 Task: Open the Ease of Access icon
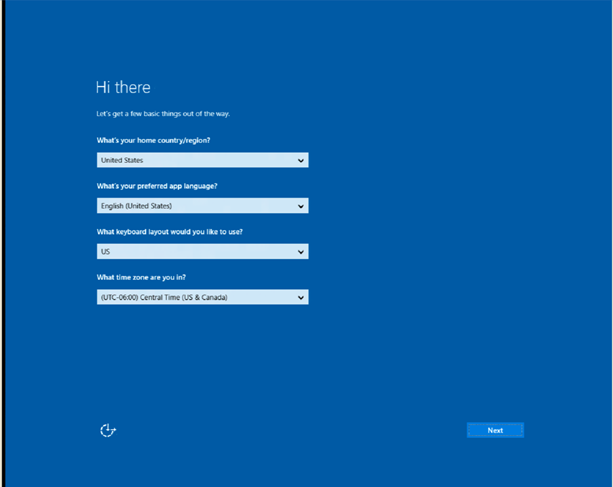[108, 430]
